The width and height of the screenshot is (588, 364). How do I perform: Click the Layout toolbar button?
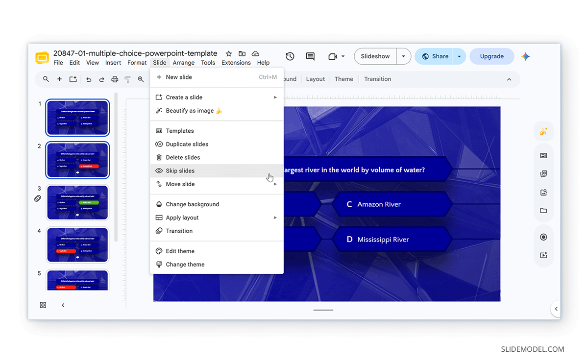316,79
